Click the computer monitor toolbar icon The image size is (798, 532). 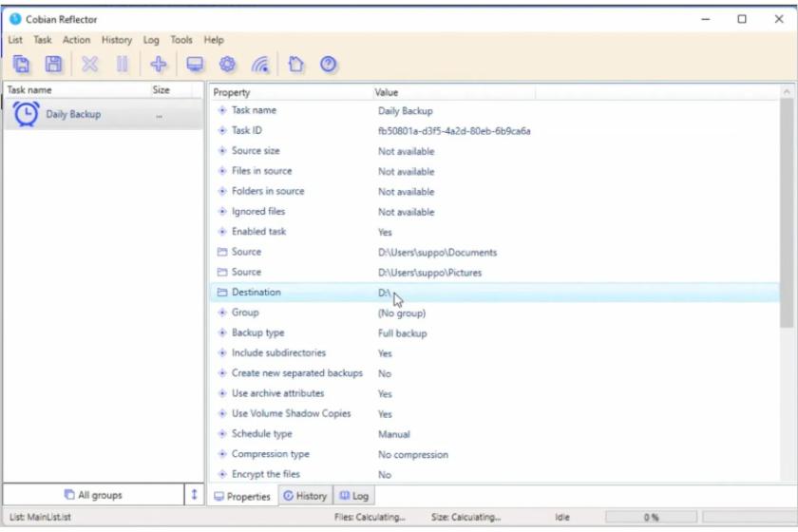(195, 65)
